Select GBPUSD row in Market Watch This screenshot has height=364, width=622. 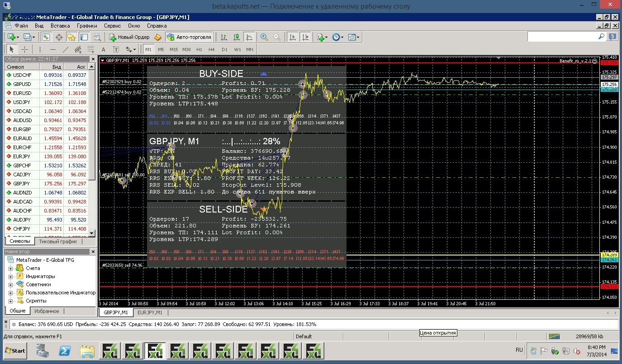pos(22,84)
